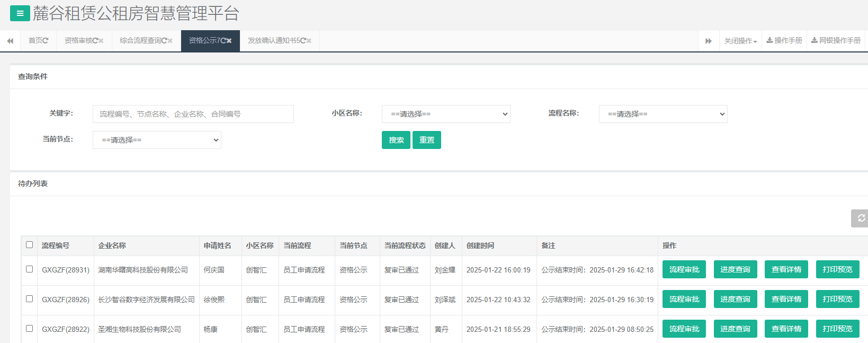Viewport: 868px width, 343px height.
Task: Select the checkbox for GXGZF(28922)
Action: pyautogui.click(x=30, y=329)
